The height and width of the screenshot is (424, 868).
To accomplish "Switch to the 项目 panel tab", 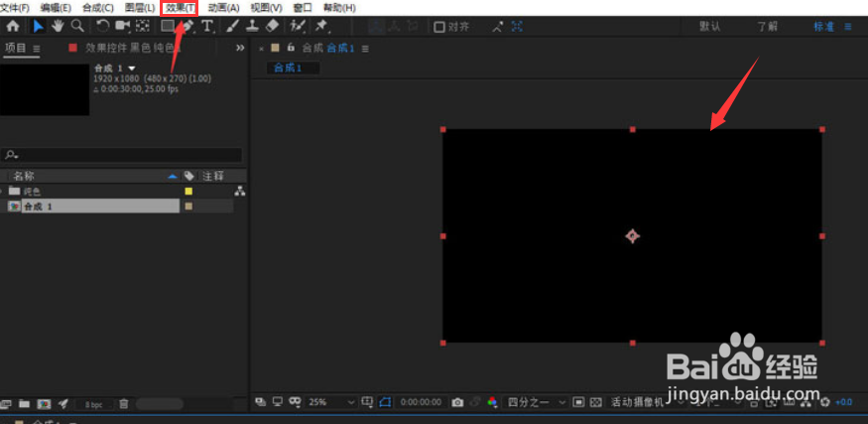I will click(x=16, y=48).
